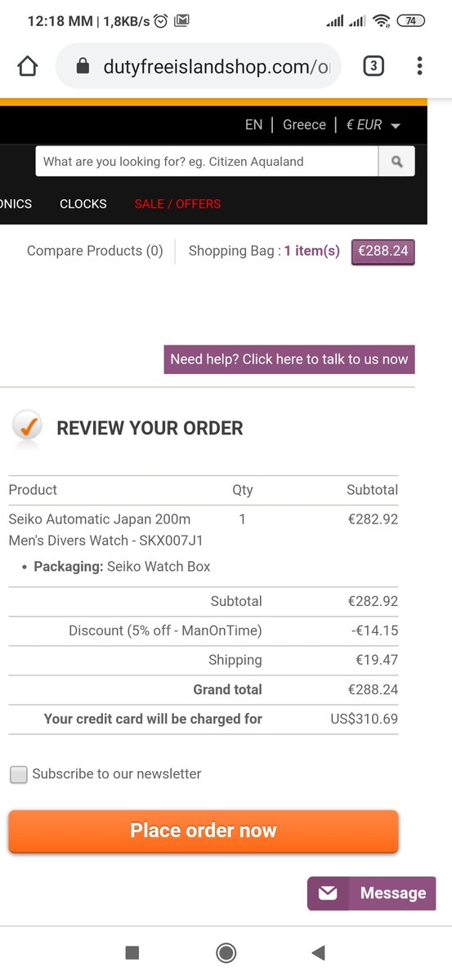Tap Android recent apps square button

click(x=132, y=952)
